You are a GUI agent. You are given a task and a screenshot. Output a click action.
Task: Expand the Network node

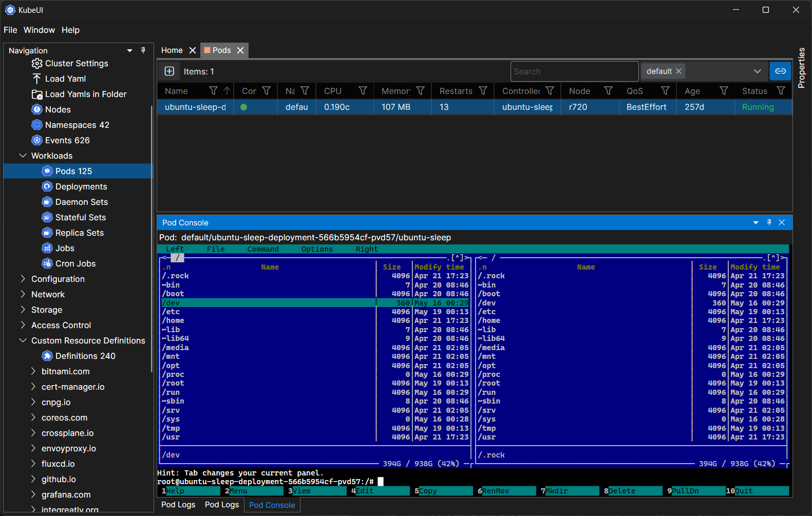pos(23,294)
